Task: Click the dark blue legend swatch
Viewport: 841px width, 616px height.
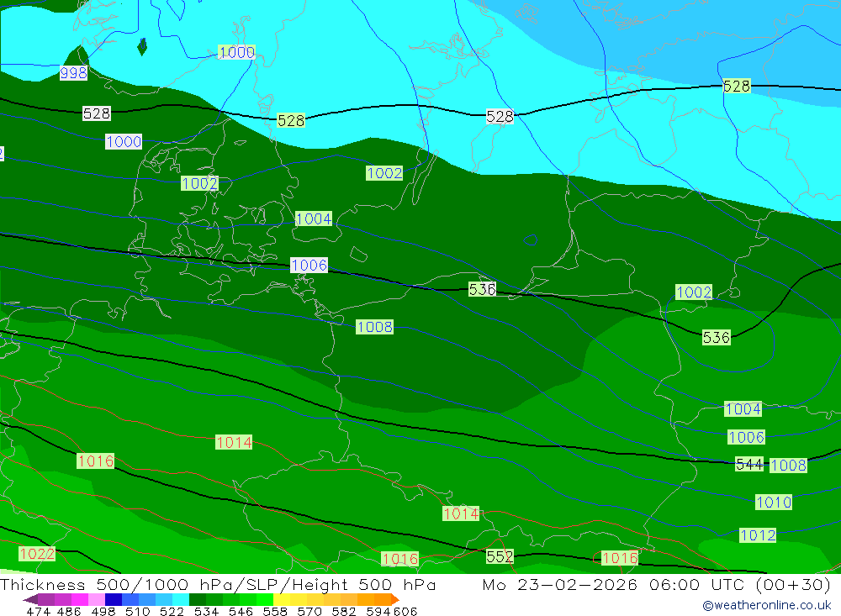Action: (x=112, y=599)
